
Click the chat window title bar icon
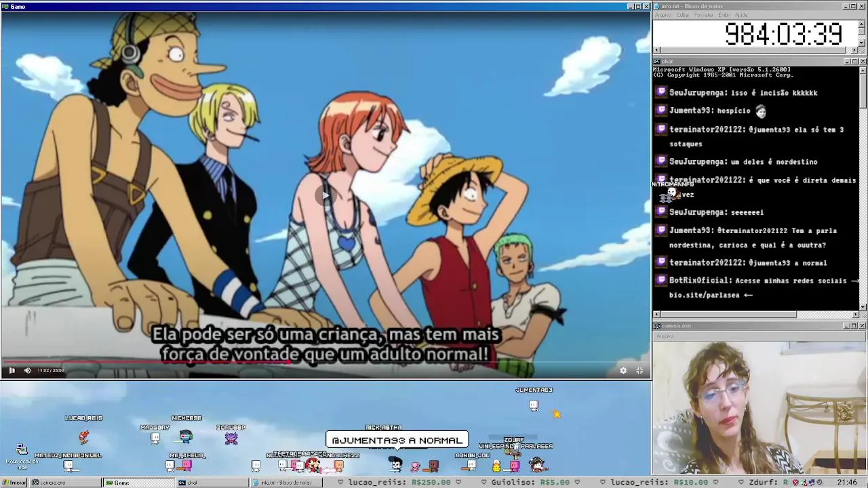pyautogui.click(x=657, y=62)
